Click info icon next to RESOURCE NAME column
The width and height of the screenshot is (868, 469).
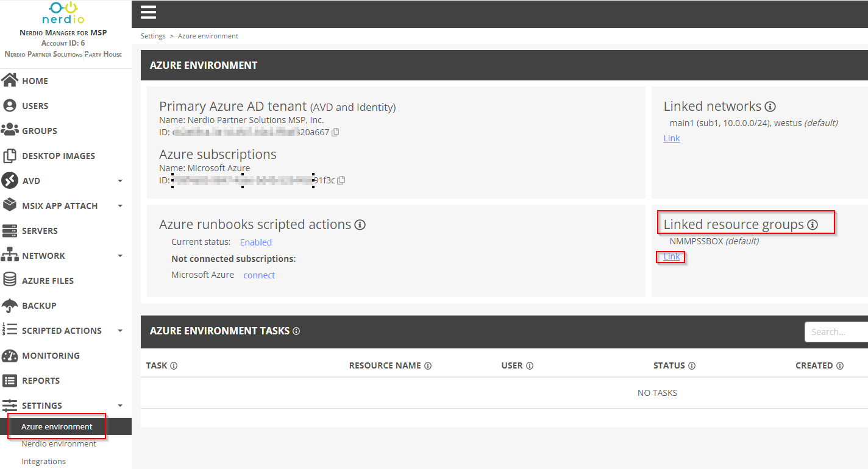[x=428, y=366]
